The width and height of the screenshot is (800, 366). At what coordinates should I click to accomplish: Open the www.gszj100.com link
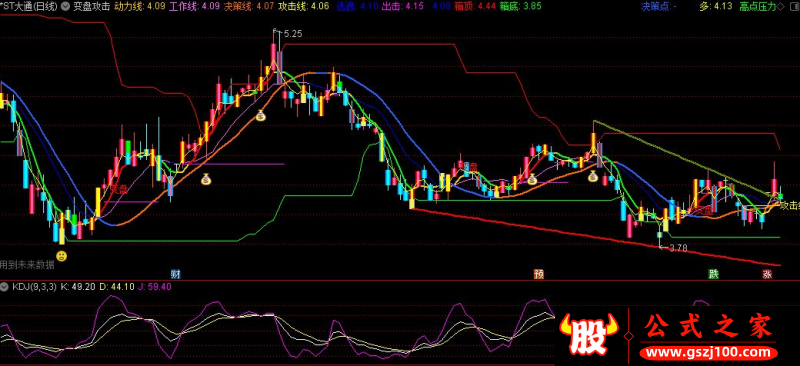click(709, 352)
